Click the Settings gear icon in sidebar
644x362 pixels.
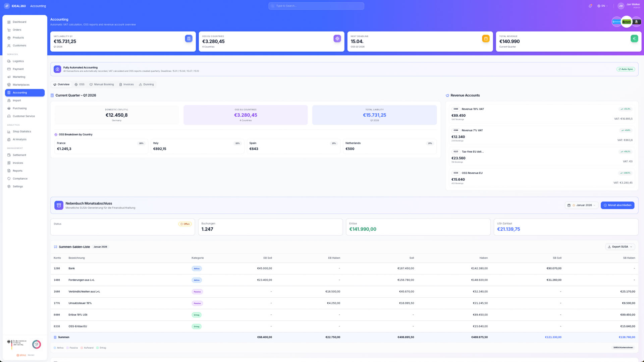click(x=9, y=186)
